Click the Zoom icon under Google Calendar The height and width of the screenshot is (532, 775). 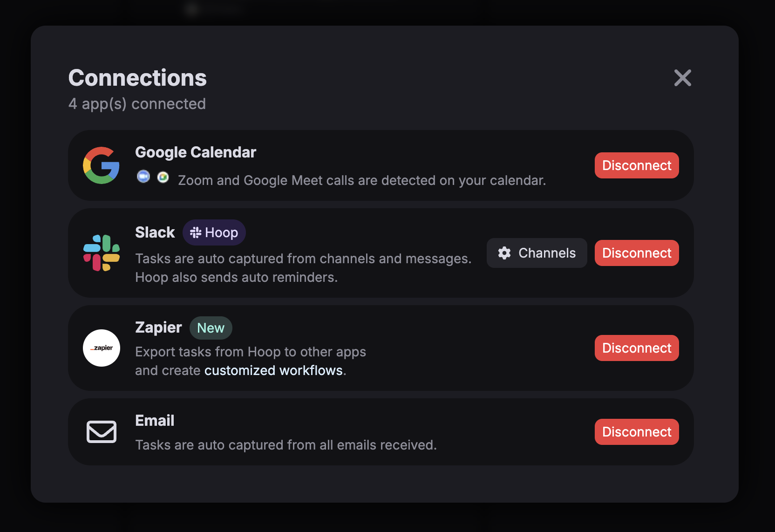143,177
